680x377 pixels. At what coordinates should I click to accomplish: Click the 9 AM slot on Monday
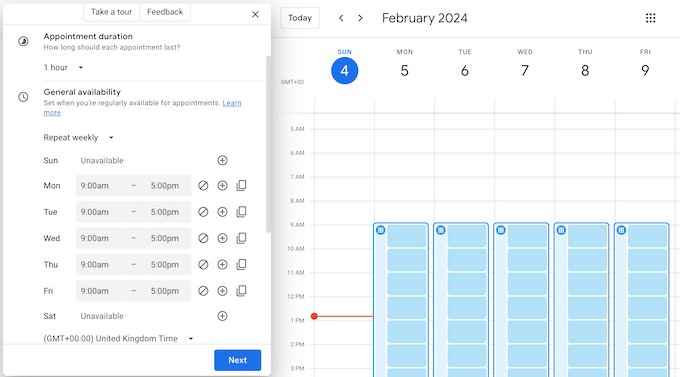(x=406, y=236)
